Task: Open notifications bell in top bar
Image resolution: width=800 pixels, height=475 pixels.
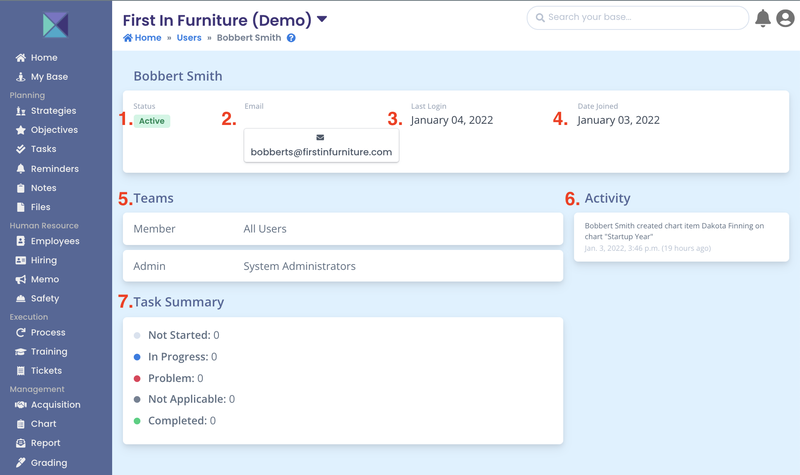Action: click(763, 18)
